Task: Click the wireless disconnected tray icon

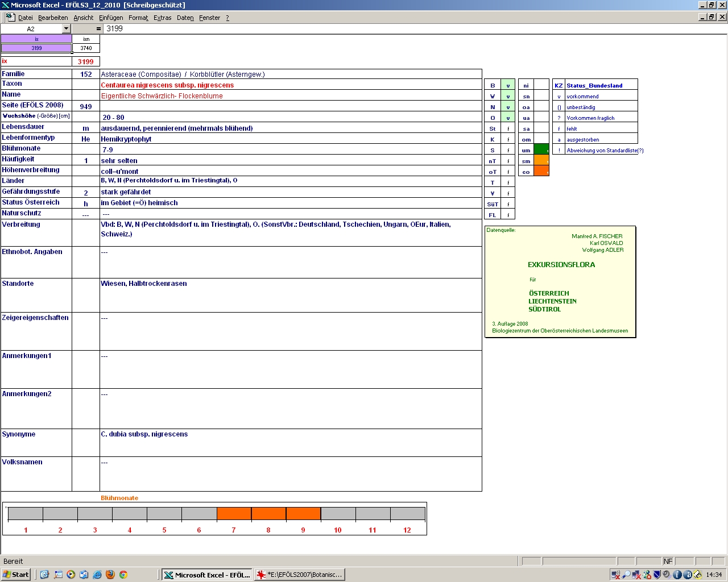Action: pos(616,575)
